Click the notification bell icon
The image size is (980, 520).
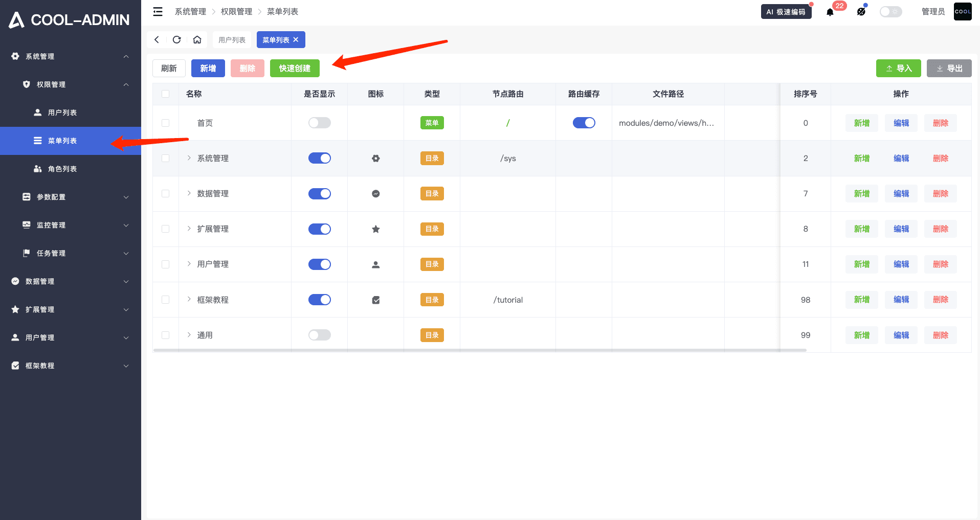[x=830, y=12]
